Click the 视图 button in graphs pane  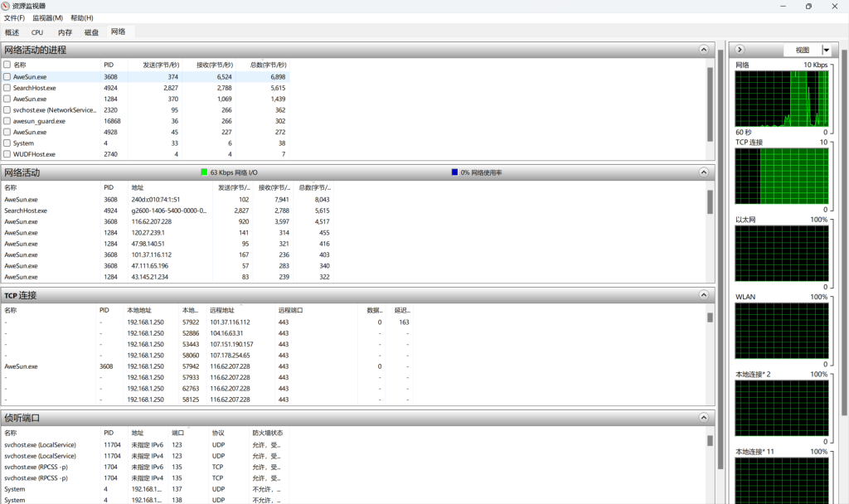(x=802, y=50)
